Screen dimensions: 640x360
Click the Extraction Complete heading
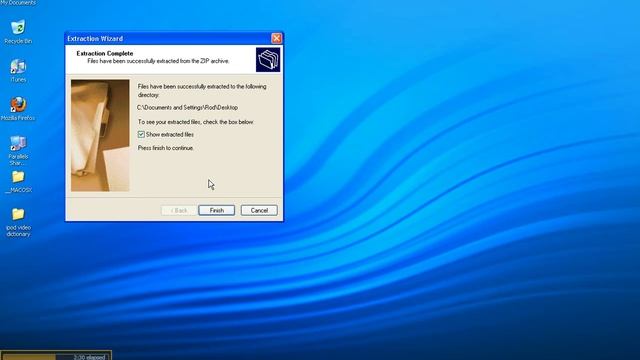pos(105,53)
